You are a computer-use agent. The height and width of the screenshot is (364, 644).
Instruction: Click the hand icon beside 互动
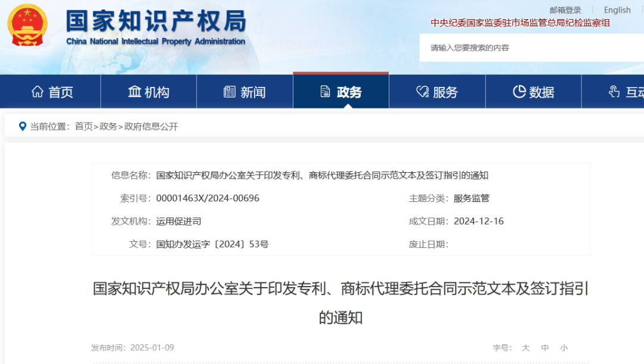[613, 91]
